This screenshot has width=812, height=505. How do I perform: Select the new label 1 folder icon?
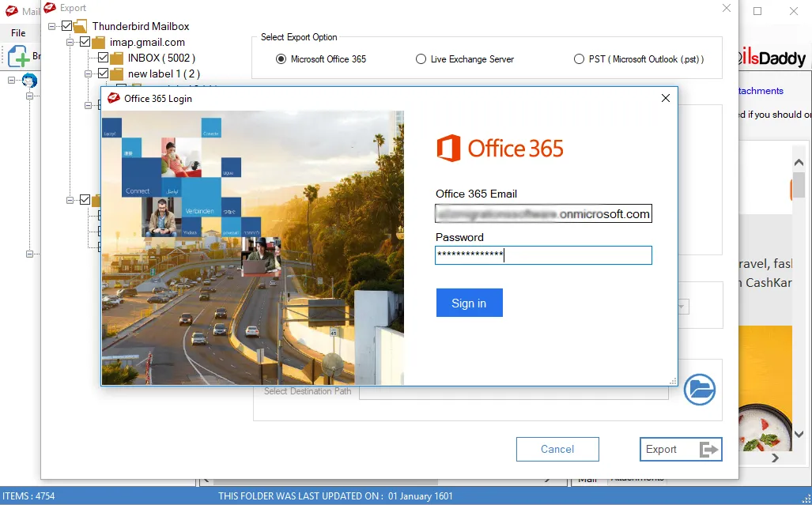point(116,74)
